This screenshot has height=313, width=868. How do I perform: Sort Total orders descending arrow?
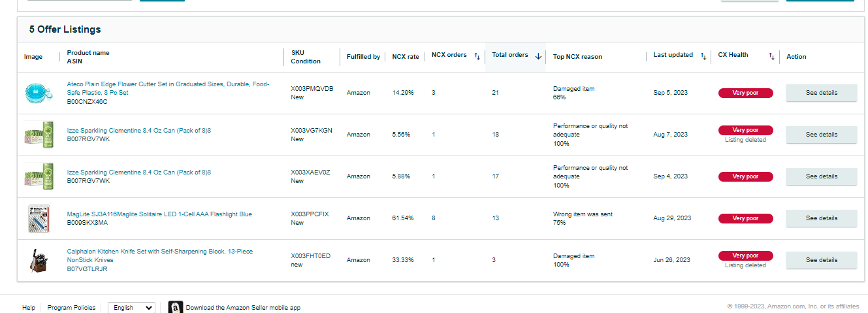(x=538, y=56)
